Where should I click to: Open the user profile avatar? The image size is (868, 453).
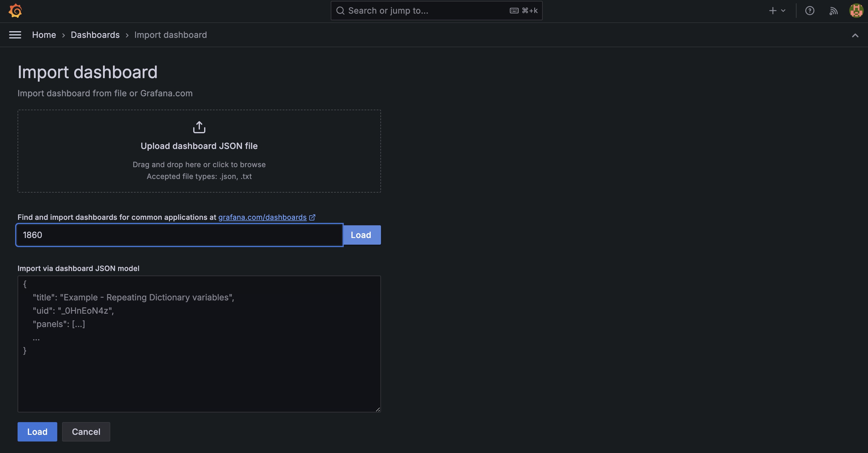click(x=856, y=11)
